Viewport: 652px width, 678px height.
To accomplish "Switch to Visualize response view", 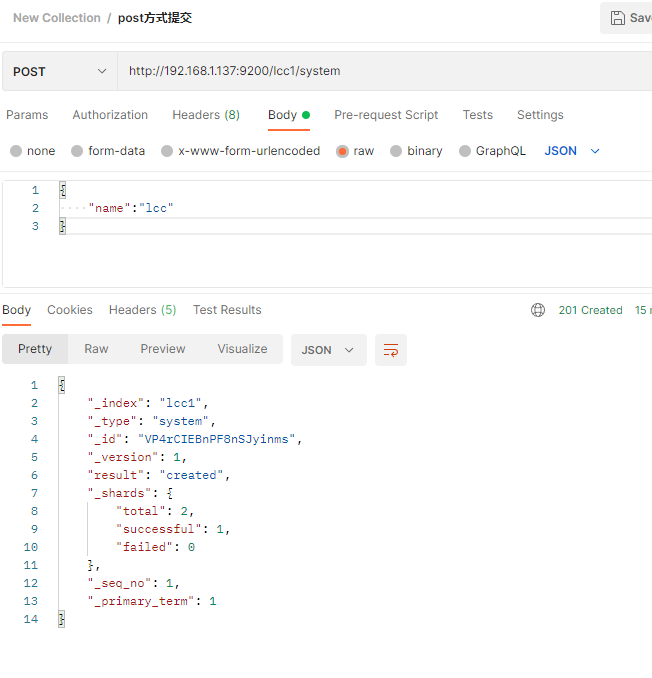I will tap(242, 349).
